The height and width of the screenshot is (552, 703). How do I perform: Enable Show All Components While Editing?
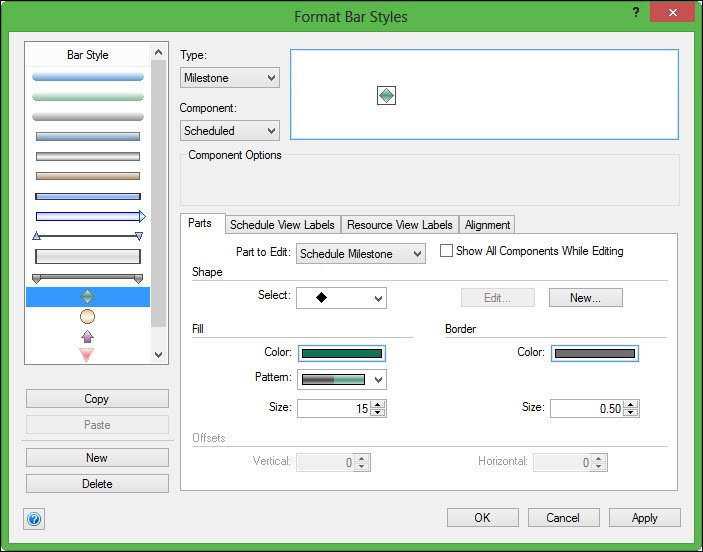point(447,252)
